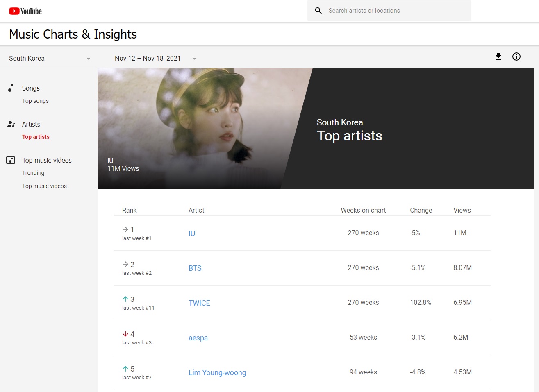The image size is (539, 392).
Task: Open the BTS artist link
Action: pyautogui.click(x=195, y=268)
